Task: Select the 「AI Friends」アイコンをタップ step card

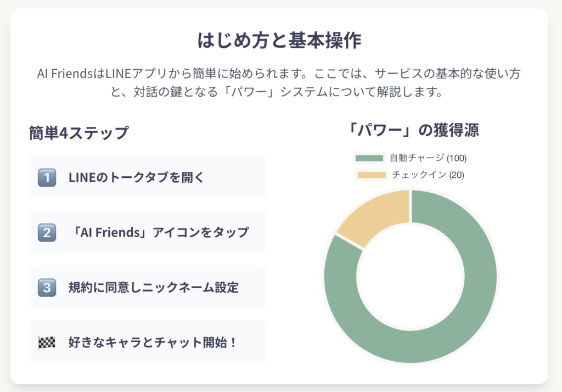Action: [x=148, y=232]
